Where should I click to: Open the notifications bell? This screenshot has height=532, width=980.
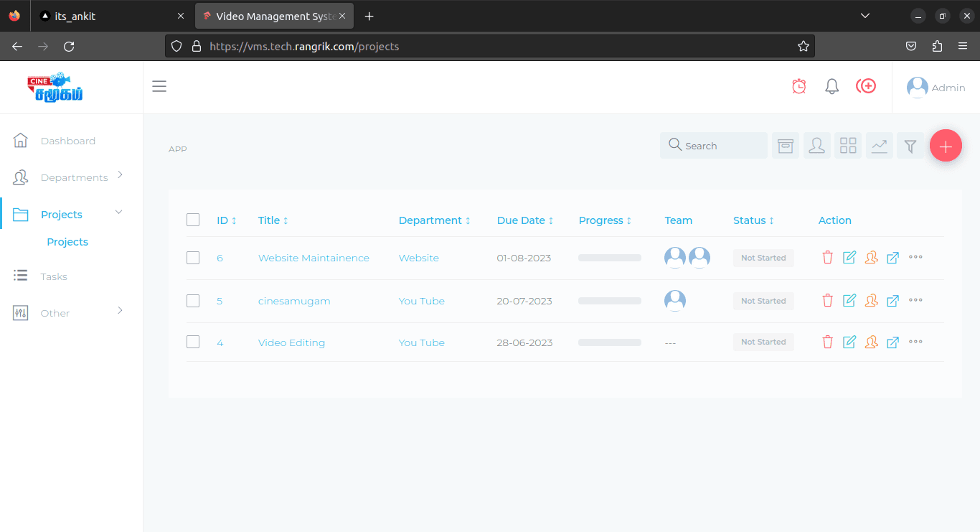click(831, 86)
